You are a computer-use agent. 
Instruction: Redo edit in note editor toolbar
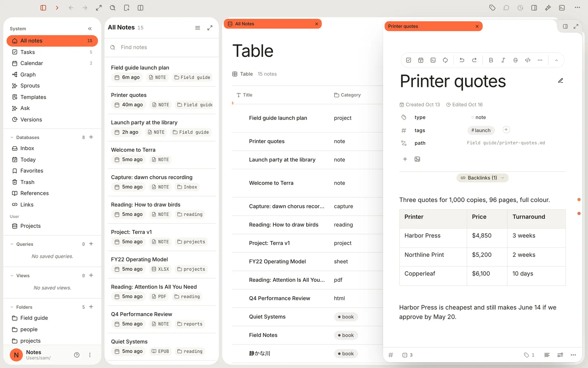474,60
